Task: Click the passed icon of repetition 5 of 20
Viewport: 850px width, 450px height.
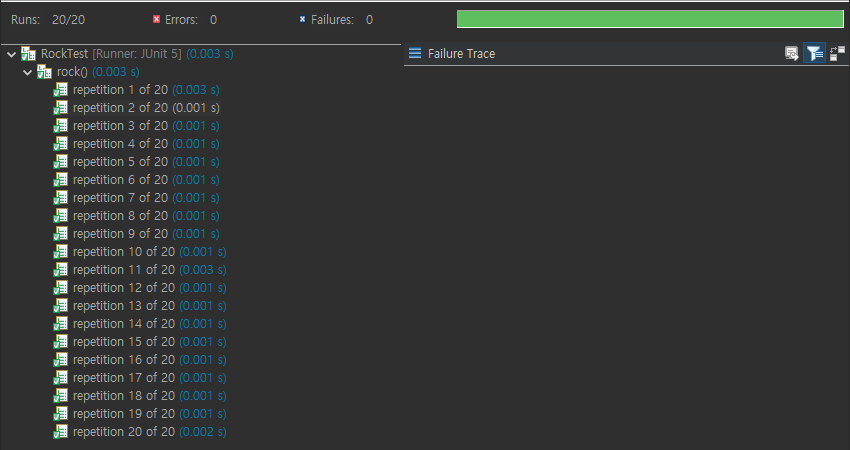Action: pos(60,162)
